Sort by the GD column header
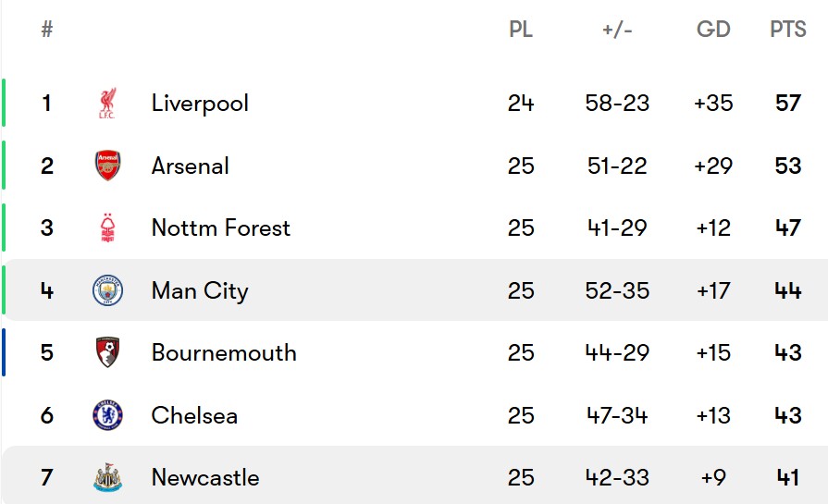 point(713,29)
